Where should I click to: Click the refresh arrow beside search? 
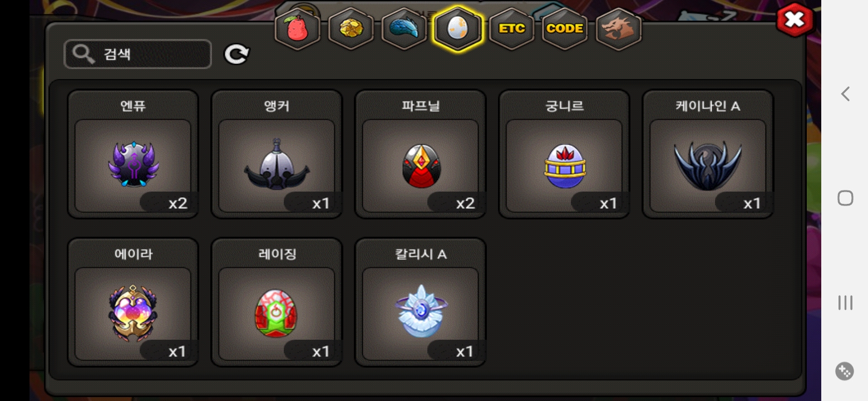click(x=236, y=54)
